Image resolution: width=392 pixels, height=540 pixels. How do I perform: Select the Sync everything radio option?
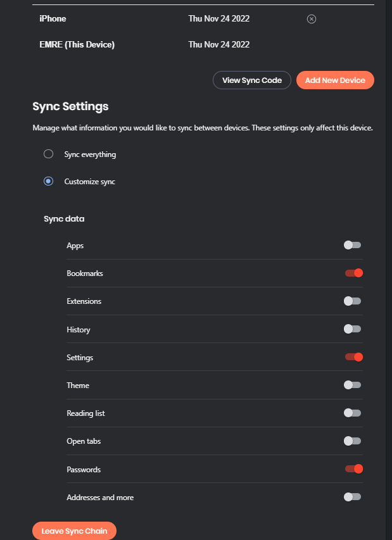(48, 154)
